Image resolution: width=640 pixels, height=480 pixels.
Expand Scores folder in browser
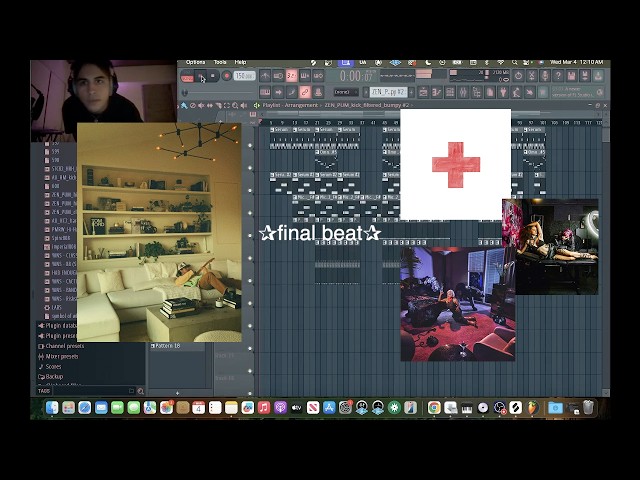(x=49, y=367)
